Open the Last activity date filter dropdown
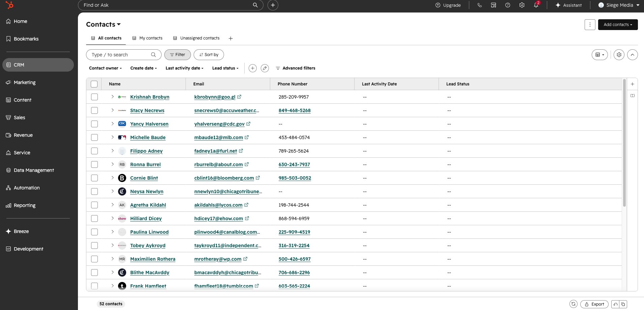The image size is (644, 310). click(185, 68)
